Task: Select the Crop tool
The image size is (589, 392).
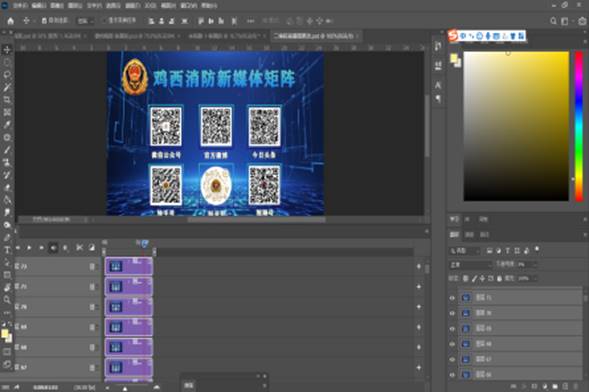Action: [x=7, y=100]
